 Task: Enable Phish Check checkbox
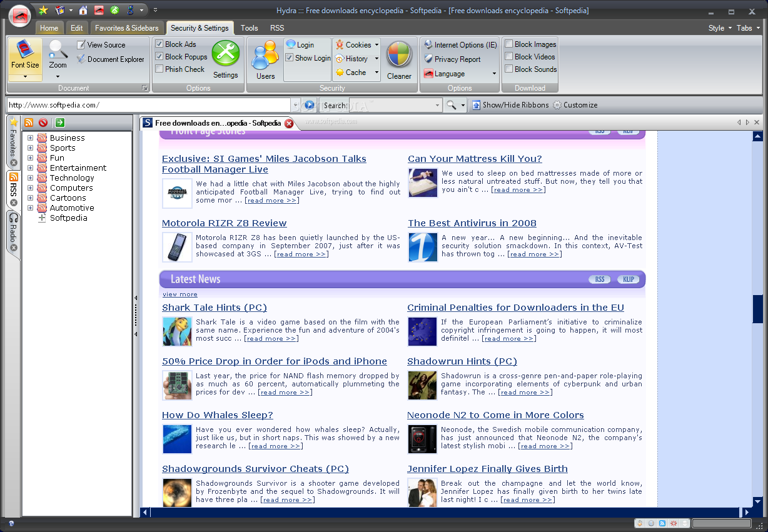coord(159,69)
